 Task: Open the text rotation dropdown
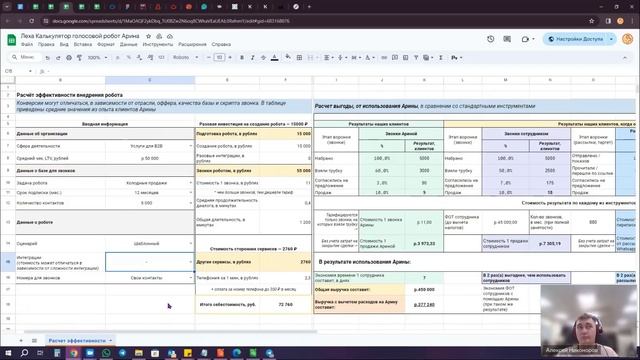(x=369, y=58)
